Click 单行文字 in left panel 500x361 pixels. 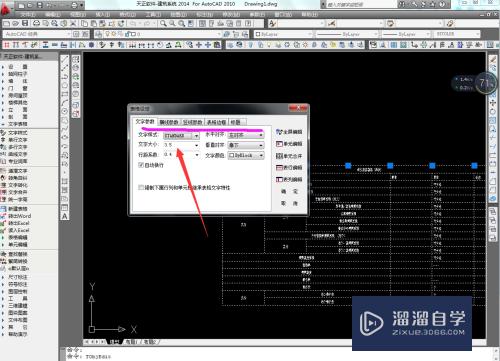18,140
